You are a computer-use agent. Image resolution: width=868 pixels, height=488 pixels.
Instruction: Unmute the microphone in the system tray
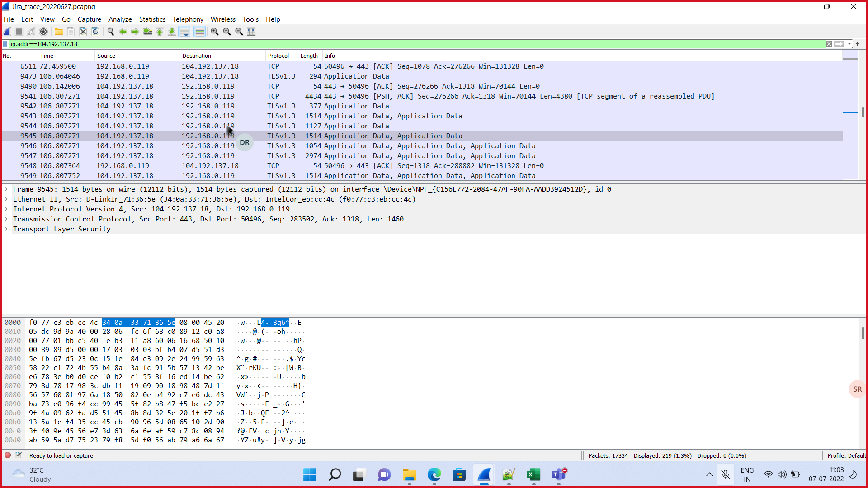click(x=726, y=474)
